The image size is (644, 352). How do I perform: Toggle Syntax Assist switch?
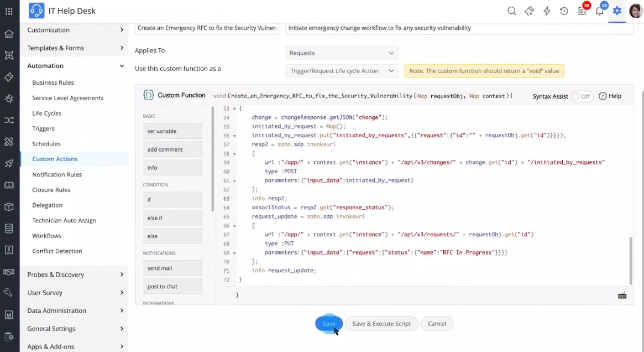click(x=582, y=96)
